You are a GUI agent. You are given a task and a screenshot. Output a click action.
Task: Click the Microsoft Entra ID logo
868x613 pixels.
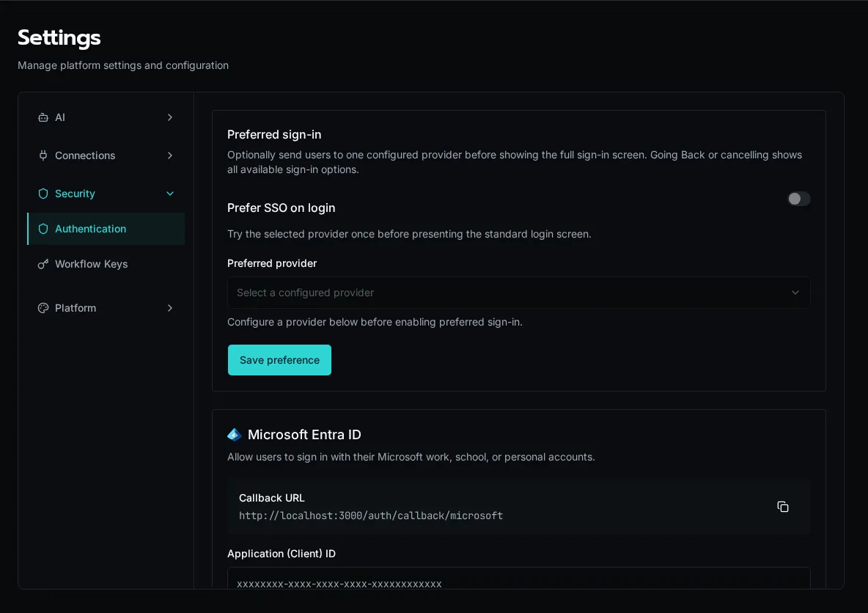point(234,435)
